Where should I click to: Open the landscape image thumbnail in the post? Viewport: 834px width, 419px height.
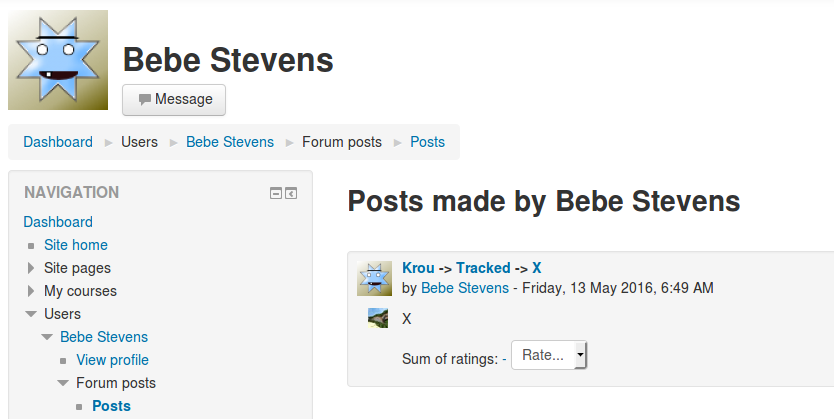tap(378, 318)
